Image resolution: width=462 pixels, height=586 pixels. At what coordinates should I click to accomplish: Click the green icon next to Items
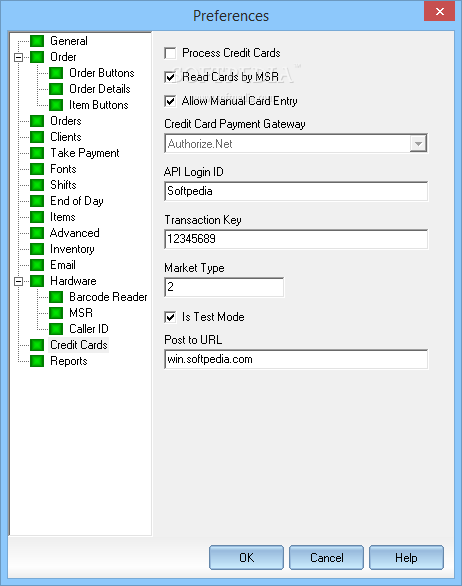[37, 217]
